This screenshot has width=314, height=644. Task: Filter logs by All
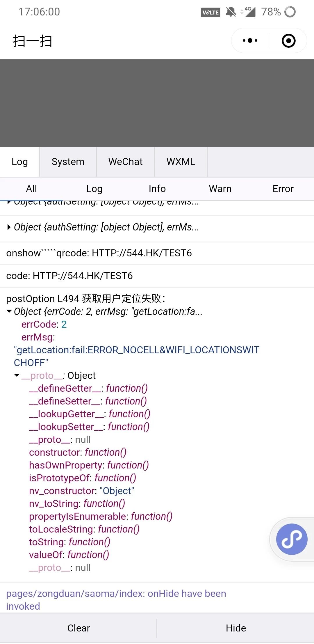coord(31,189)
